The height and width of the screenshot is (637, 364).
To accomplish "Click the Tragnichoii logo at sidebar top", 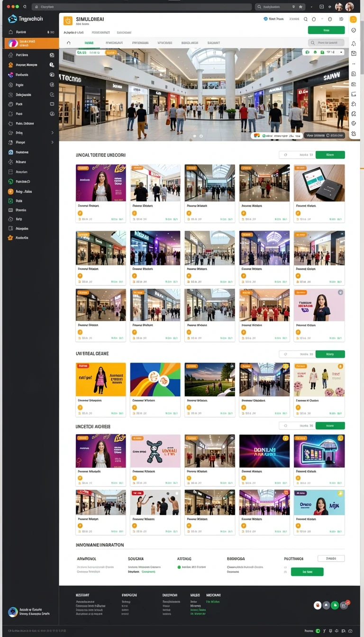I will 26,18.
